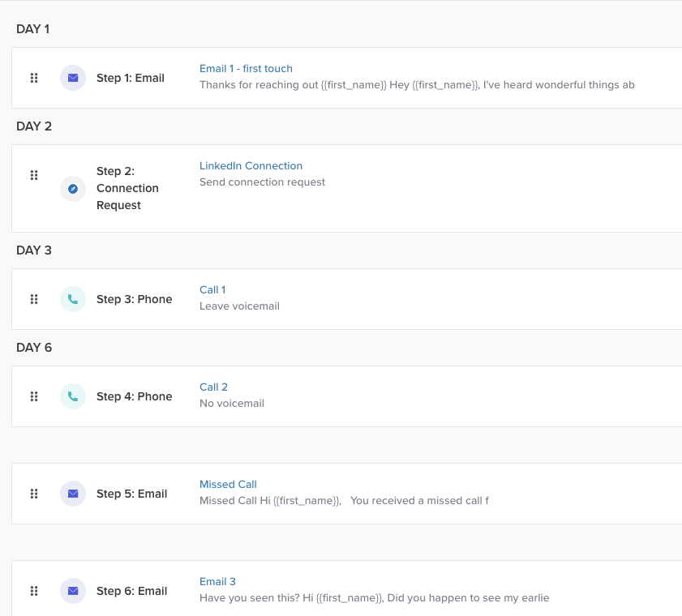Select the Step 2: Connection Request label
The image size is (682, 616).
point(127,188)
